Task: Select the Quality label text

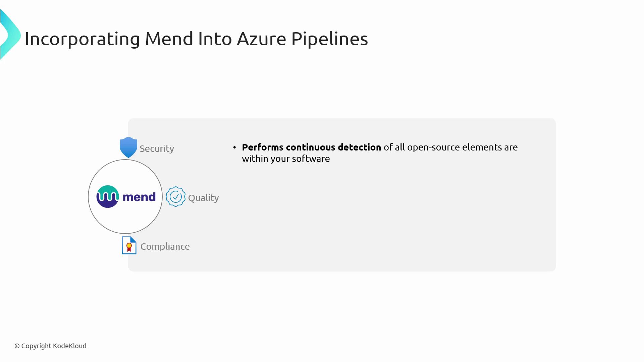Action: [203, 198]
